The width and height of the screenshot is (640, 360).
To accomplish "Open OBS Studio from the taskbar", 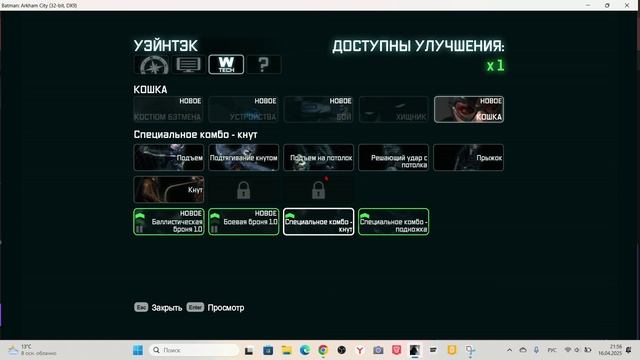I will pyautogui.click(x=342, y=350).
